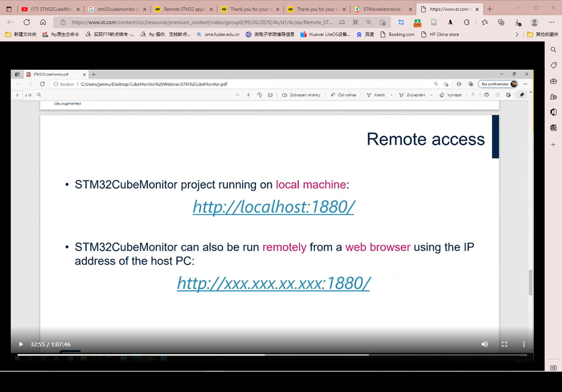
Task: Open the 百度 bookmark
Action: [365, 34]
